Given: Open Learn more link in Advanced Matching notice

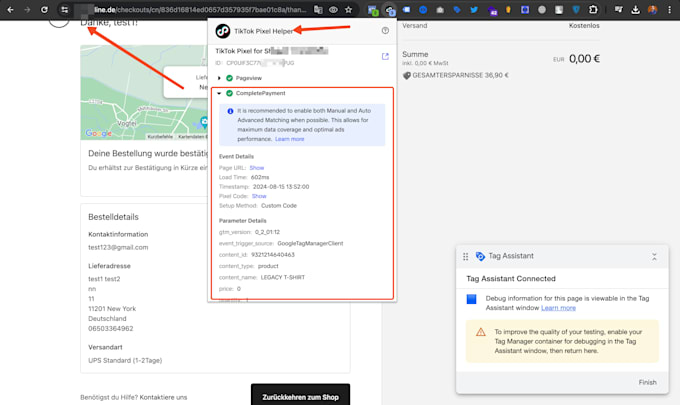Looking at the screenshot, I should coord(289,139).
